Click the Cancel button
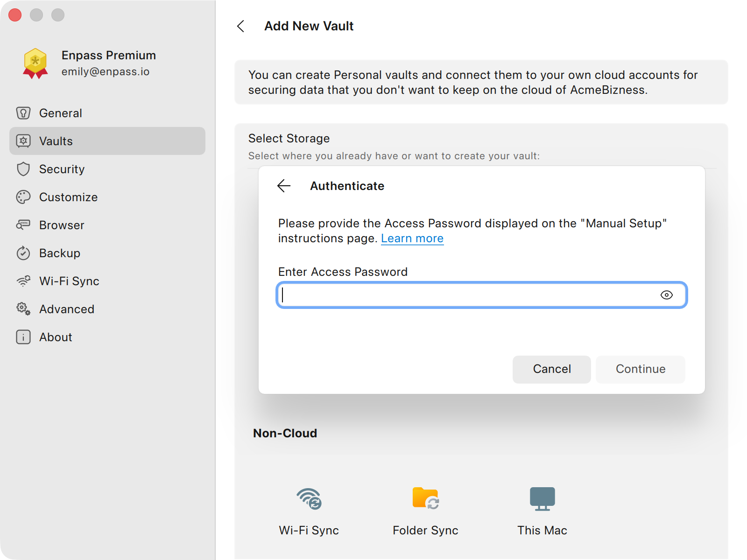 [x=552, y=369]
